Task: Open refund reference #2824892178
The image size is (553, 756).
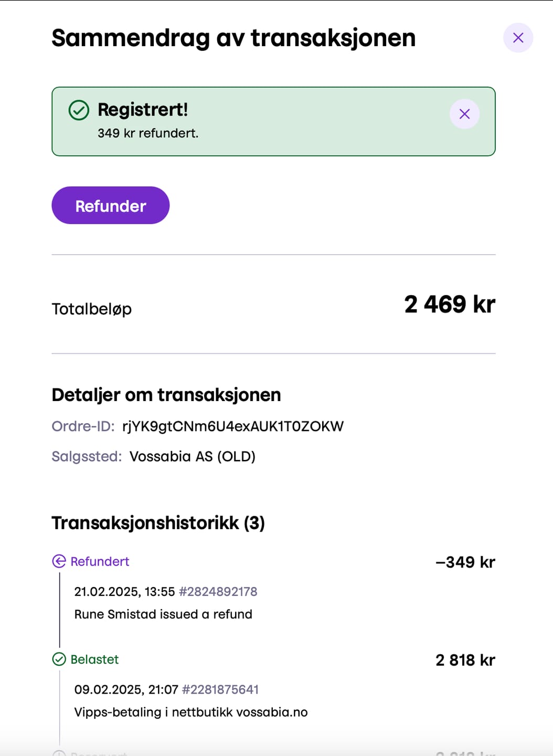Action: (x=218, y=592)
